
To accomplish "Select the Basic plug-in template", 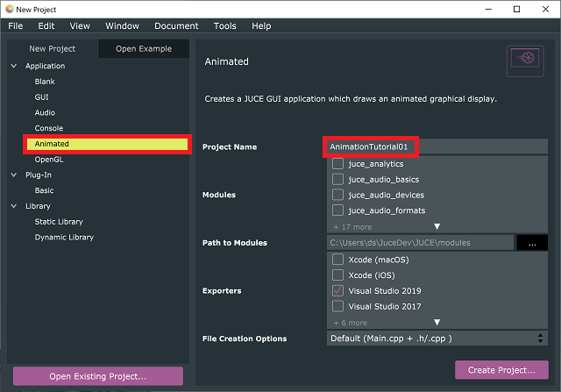I will [x=44, y=190].
